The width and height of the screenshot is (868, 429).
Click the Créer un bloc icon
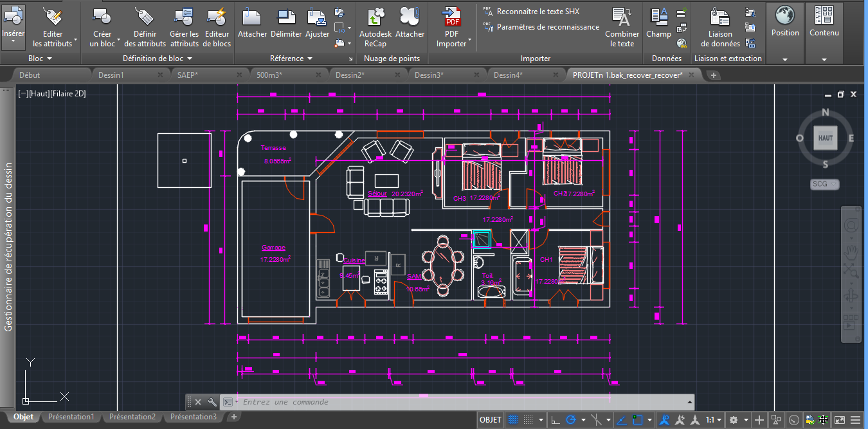point(102,15)
